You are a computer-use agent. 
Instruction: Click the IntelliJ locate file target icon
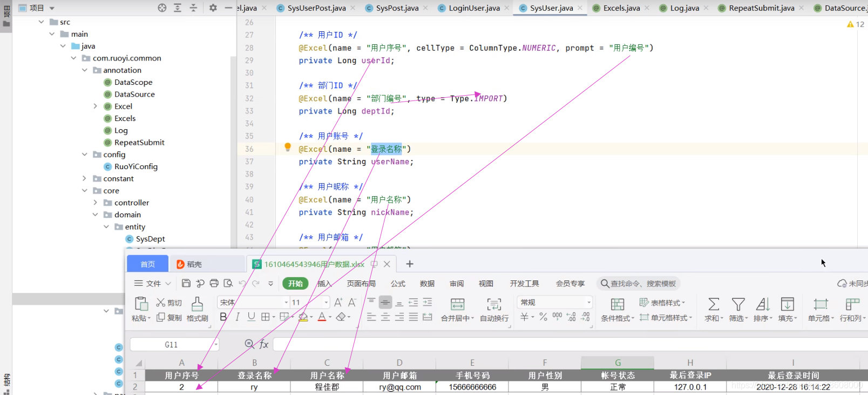tap(162, 8)
